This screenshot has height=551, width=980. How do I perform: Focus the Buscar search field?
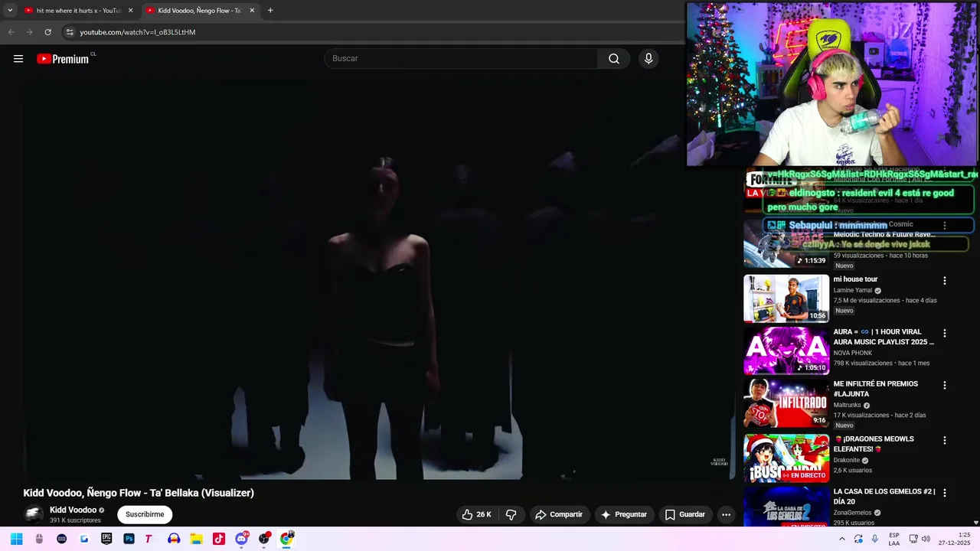[x=461, y=59]
